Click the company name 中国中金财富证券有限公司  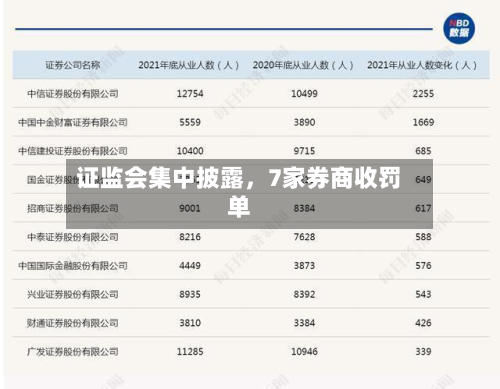click(x=73, y=122)
